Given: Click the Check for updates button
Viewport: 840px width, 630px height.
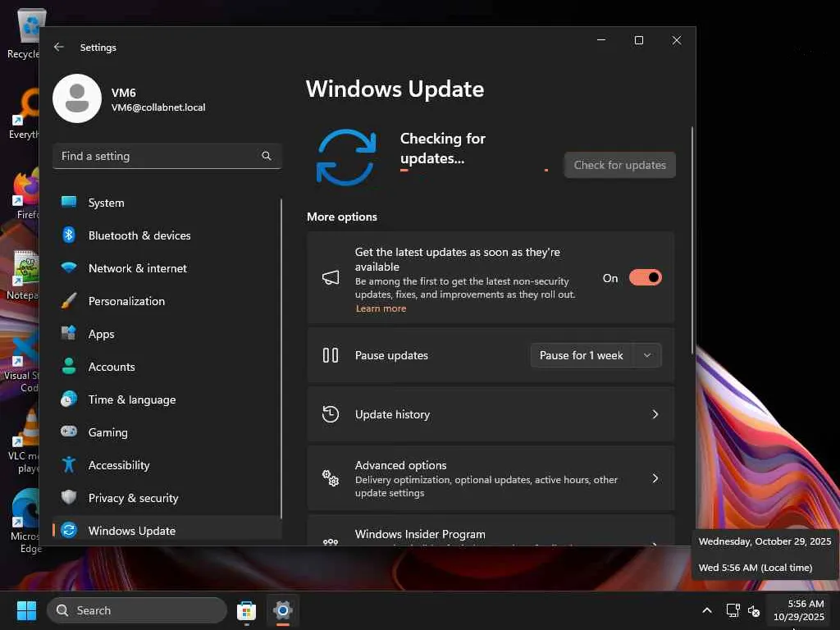Looking at the screenshot, I should click(620, 165).
